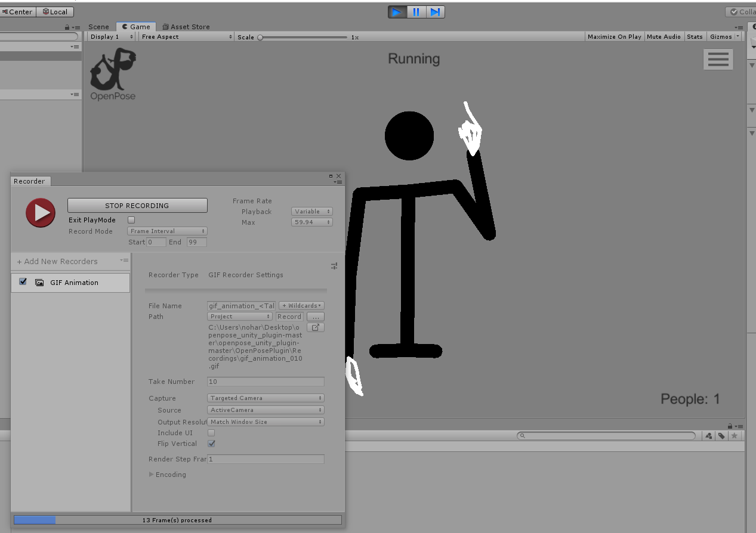
Task: Click the search by label tag icon
Action: (721, 436)
